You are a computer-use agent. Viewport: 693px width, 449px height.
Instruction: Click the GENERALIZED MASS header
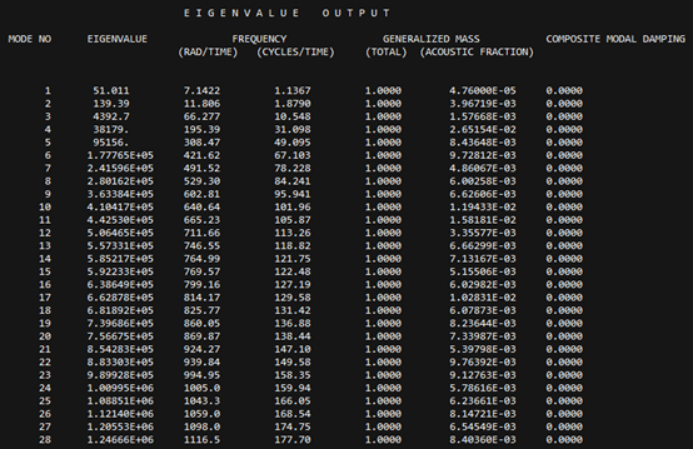tap(431, 39)
